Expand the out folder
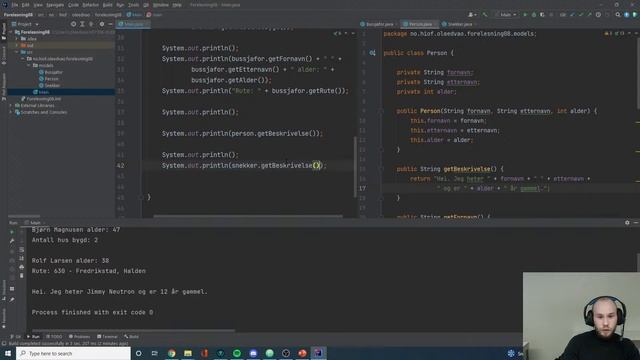Image resolution: width=640 pixels, height=360 pixels. (17, 45)
